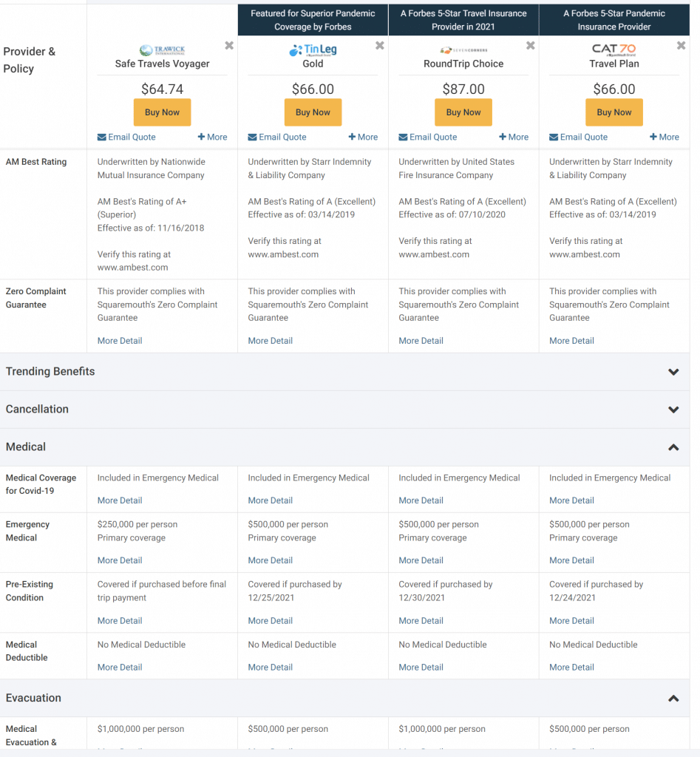Remove CAT 70 Travel Plan with X icon

pyautogui.click(x=682, y=46)
